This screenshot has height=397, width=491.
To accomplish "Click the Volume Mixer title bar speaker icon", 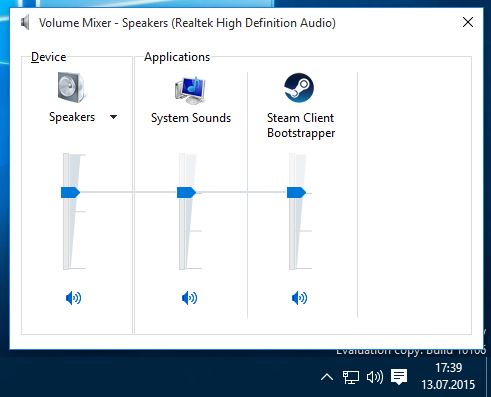I will (25, 23).
